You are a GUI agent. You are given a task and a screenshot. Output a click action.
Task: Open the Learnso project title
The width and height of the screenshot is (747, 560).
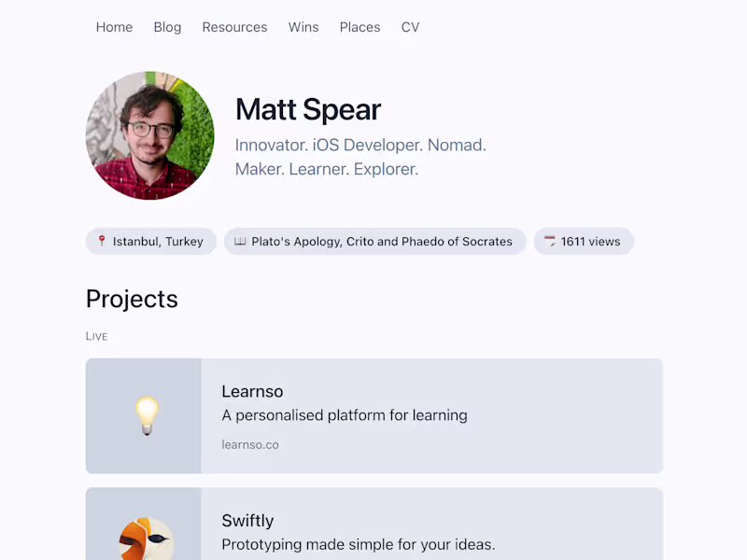pyautogui.click(x=252, y=391)
